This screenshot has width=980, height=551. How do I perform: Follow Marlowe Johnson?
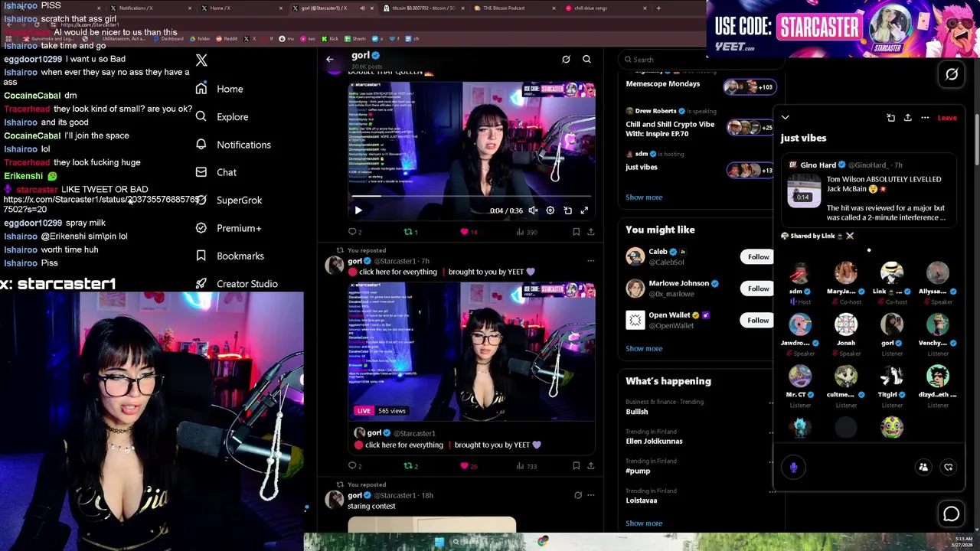coord(758,289)
